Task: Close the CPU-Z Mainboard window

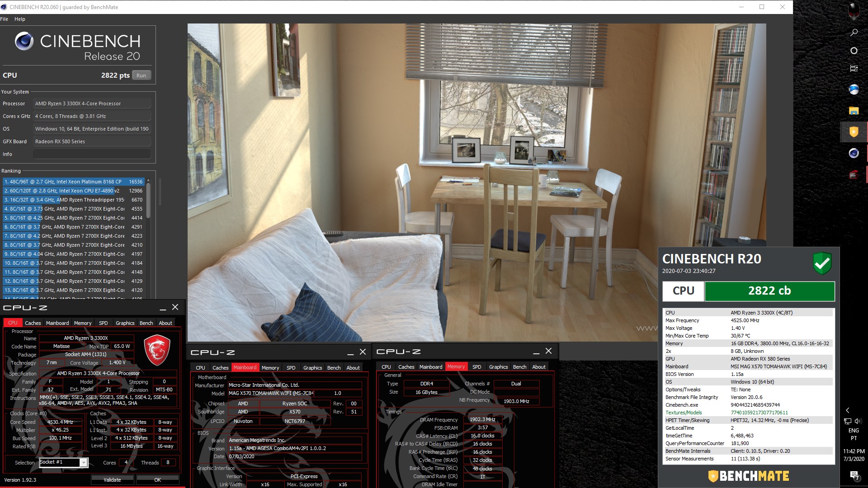Action: 363,352
